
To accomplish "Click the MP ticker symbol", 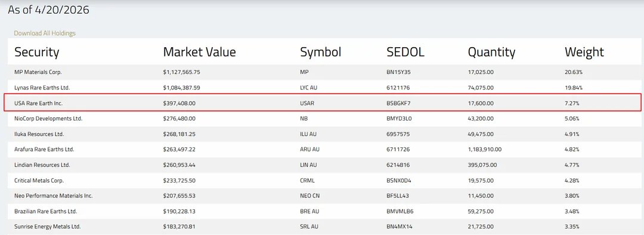I will click(304, 72).
